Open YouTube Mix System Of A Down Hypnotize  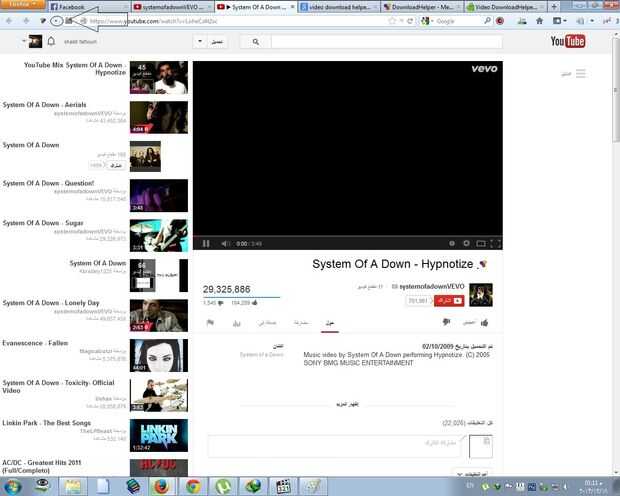pos(75,68)
